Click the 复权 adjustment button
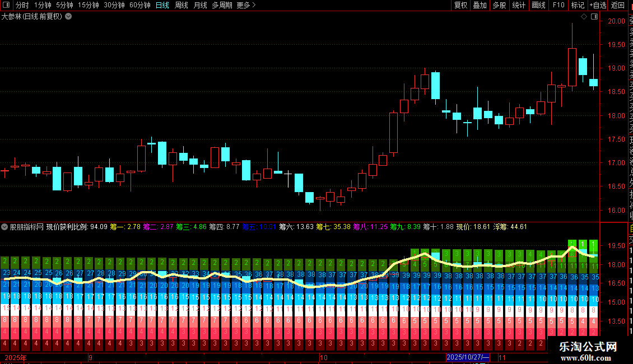This screenshot has width=633, height=364. click(460, 5)
